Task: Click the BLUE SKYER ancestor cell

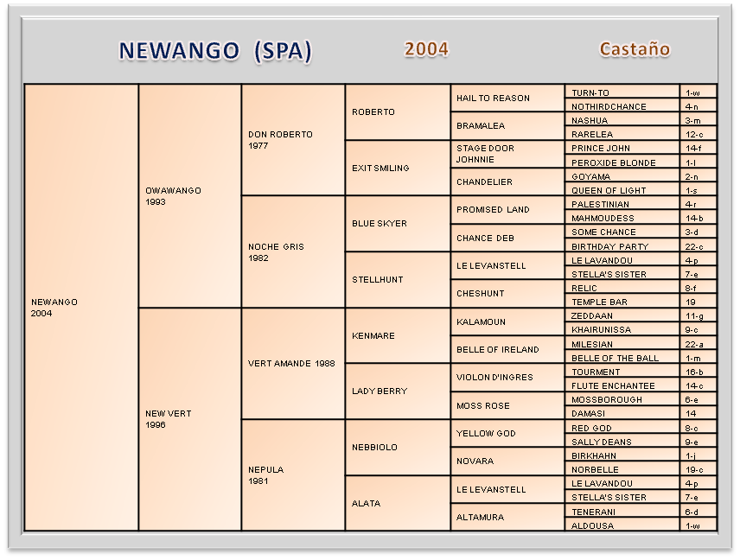Action: point(398,224)
